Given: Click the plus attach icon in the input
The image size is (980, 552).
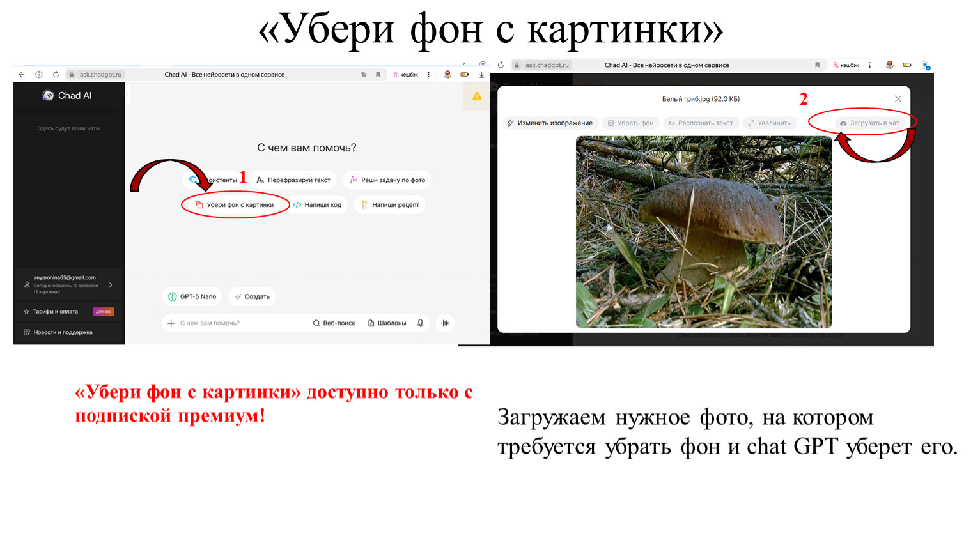Looking at the screenshot, I should tap(171, 323).
